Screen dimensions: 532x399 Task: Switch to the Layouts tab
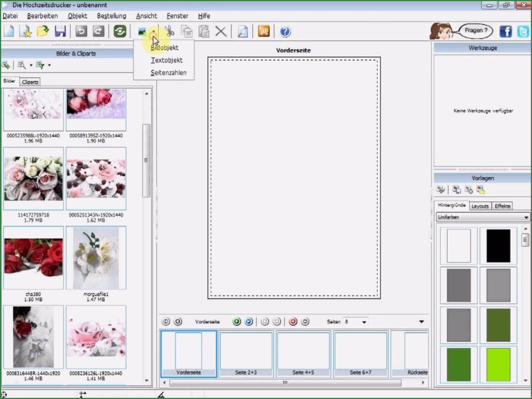tap(480, 206)
